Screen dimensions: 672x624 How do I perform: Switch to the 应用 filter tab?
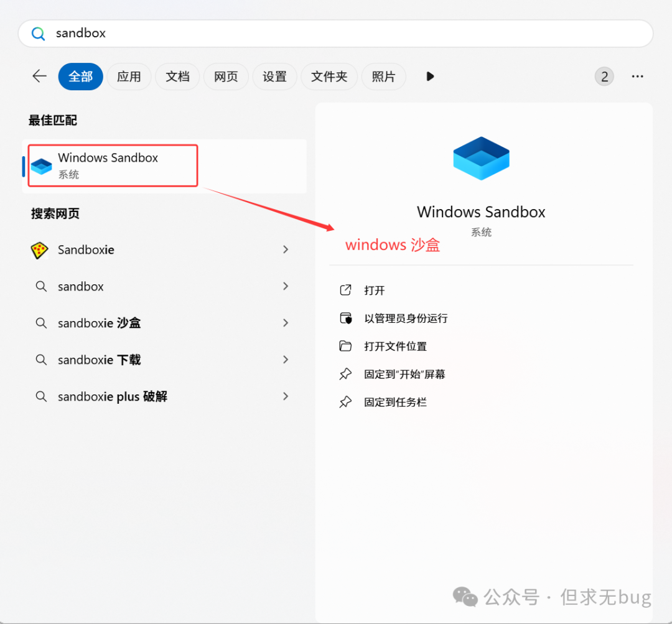(129, 77)
